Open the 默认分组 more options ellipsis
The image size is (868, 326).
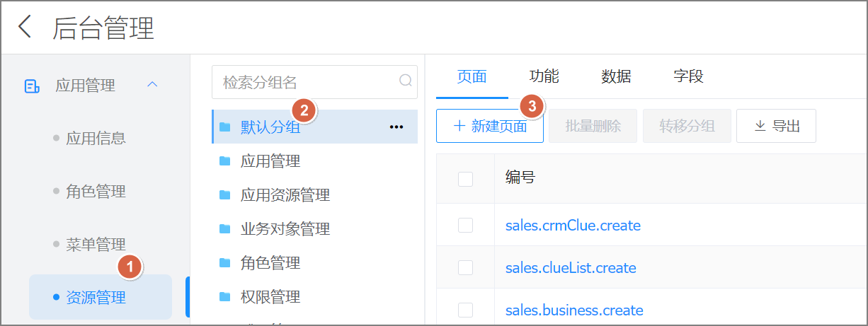396,127
